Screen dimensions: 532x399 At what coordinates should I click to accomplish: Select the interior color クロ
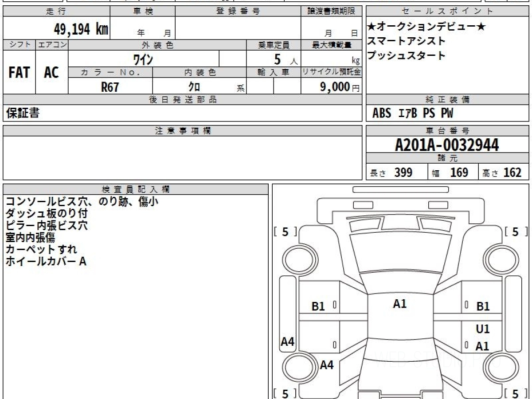194,87
